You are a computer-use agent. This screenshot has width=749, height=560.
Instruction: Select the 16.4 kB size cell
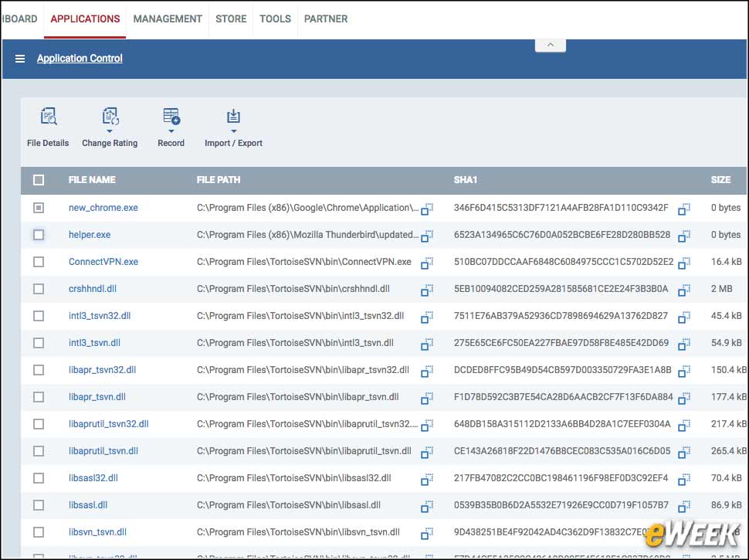click(726, 262)
